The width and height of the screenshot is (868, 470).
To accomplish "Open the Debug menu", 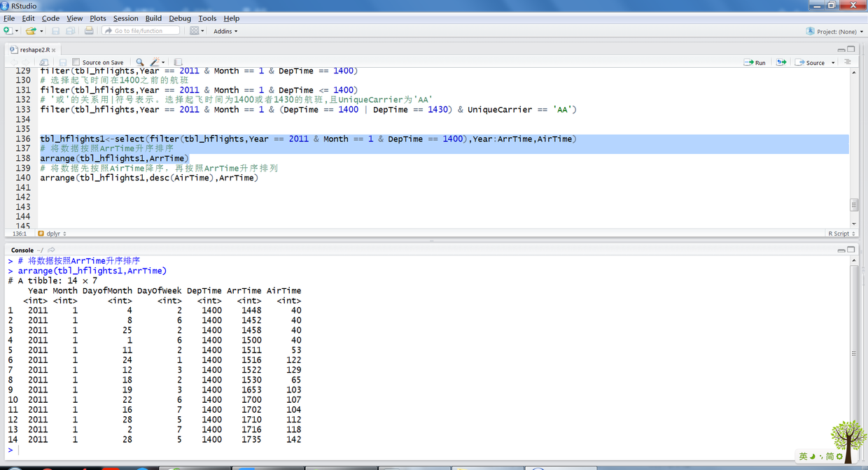I will (180, 18).
